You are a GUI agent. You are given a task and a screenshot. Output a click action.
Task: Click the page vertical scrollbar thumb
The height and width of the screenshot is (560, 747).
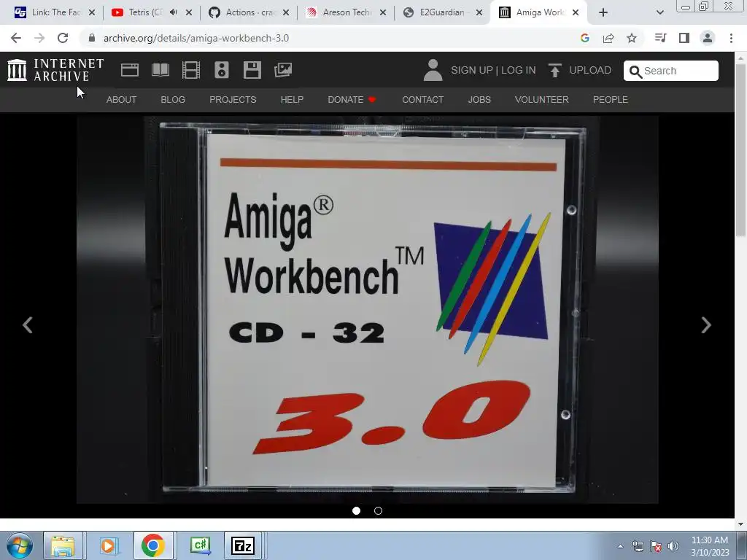coord(740,150)
